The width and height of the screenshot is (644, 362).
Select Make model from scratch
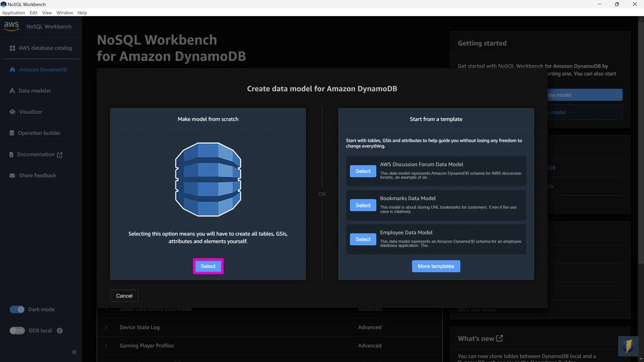point(208,266)
